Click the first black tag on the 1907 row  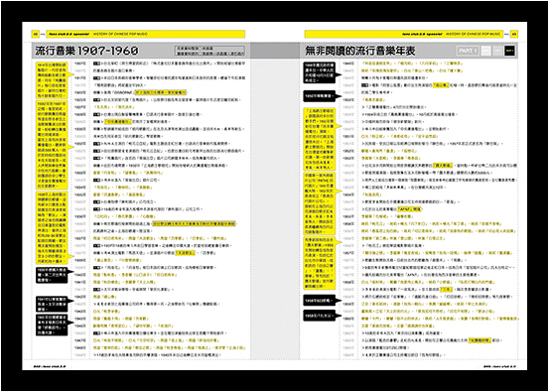pos(96,64)
